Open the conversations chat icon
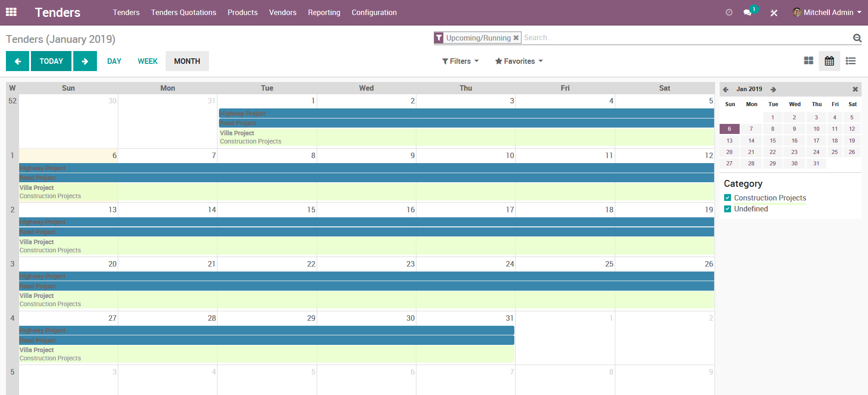This screenshot has height=395, width=868. point(747,12)
